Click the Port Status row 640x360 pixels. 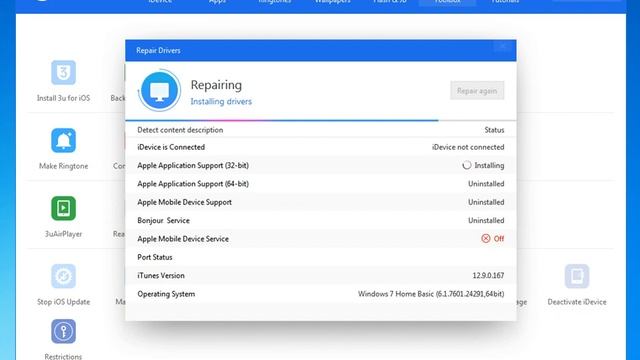[321, 257]
